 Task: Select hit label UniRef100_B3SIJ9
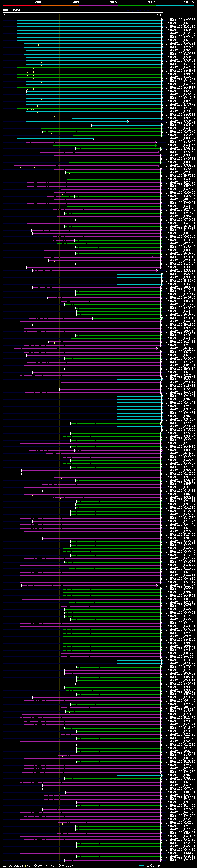coord(180,379)
